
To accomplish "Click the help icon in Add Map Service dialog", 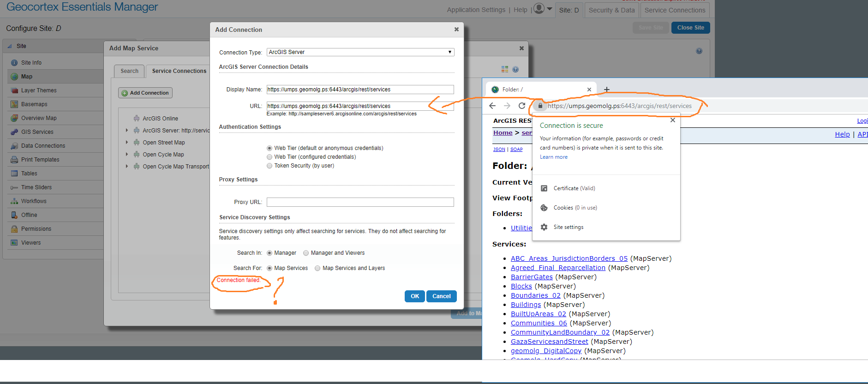I will [515, 69].
